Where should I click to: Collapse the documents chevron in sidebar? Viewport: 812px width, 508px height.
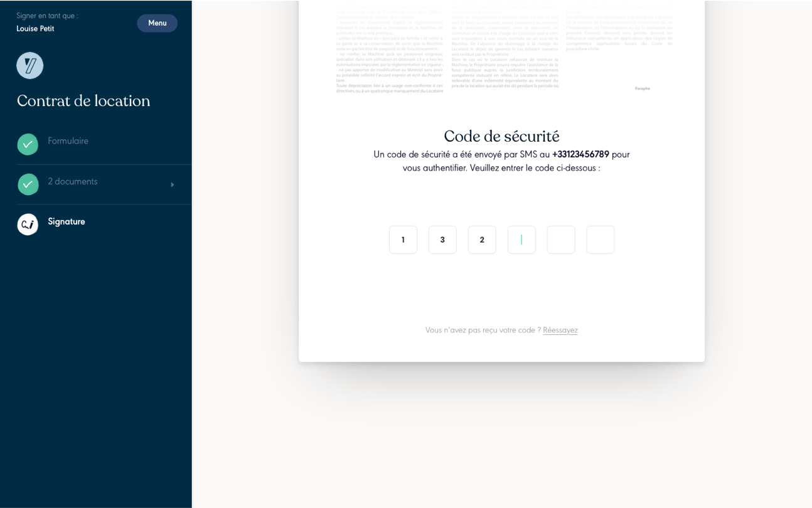[172, 184]
